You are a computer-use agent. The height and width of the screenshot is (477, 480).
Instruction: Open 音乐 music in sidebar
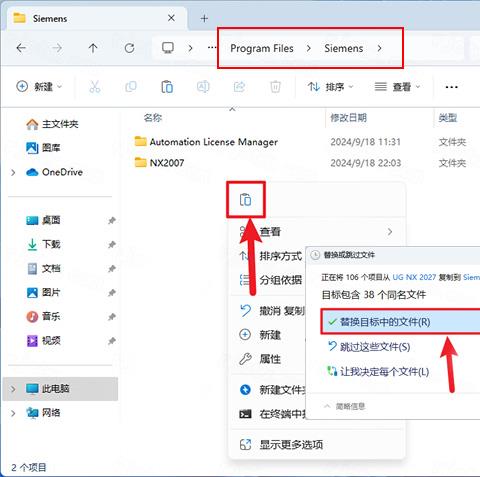[43, 316]
